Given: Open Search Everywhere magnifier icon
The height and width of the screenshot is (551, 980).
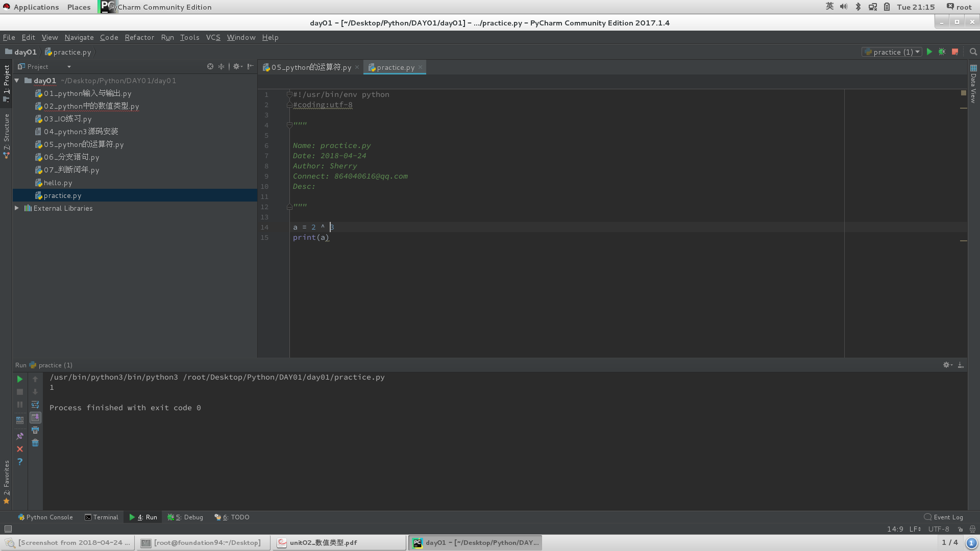Looking at the screenshot, I should pos(973,52).
